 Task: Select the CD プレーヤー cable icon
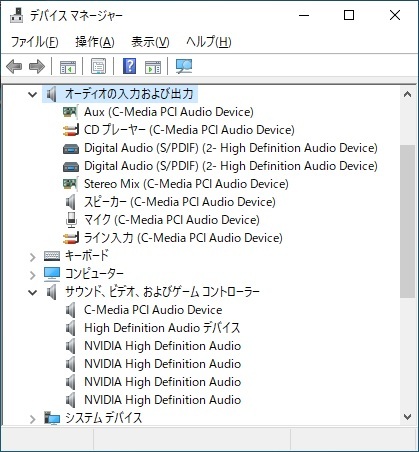pyautogui.click(x=71, y=130)
